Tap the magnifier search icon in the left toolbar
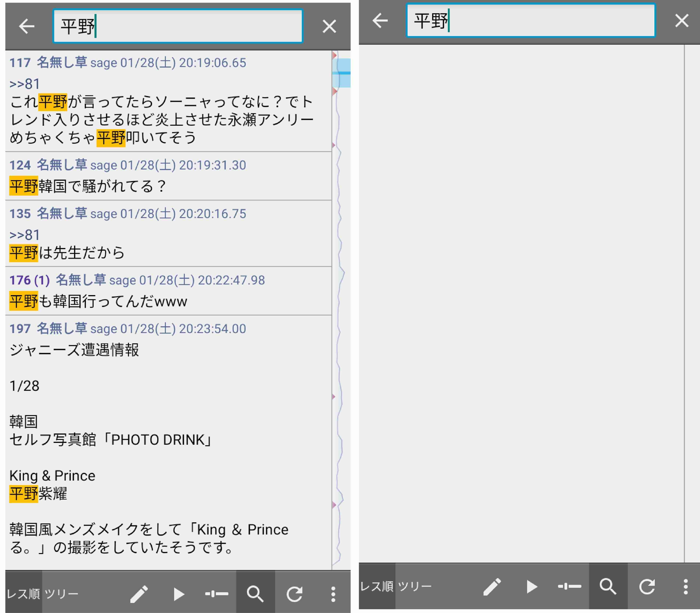The width and height of the screenshot is (700, 613). [x=255, y=594]
